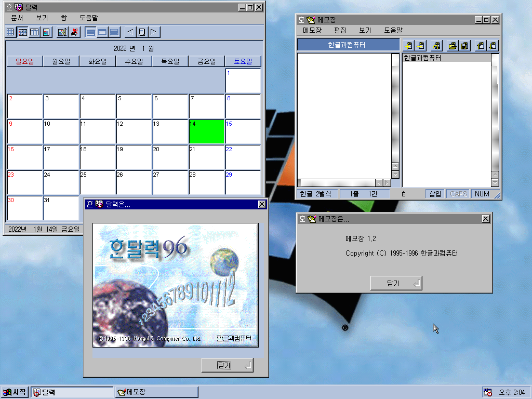Close the 달력은... about dialog
The image size is (532, 399).
(x=262, y=204)
